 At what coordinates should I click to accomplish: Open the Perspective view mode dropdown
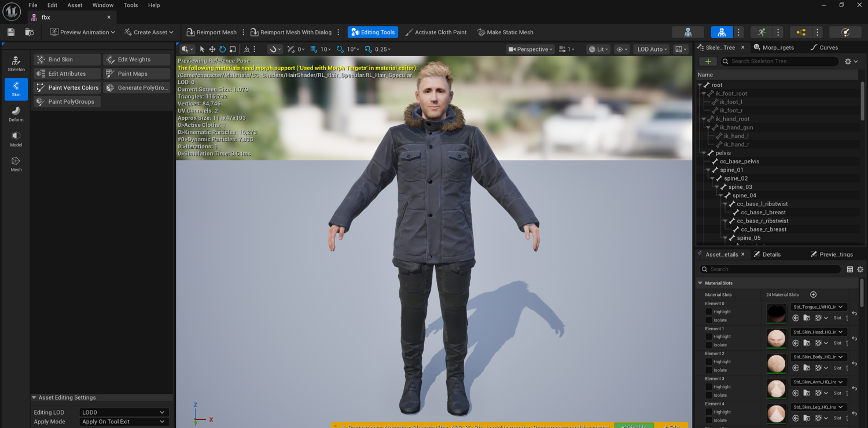[530, 49]
